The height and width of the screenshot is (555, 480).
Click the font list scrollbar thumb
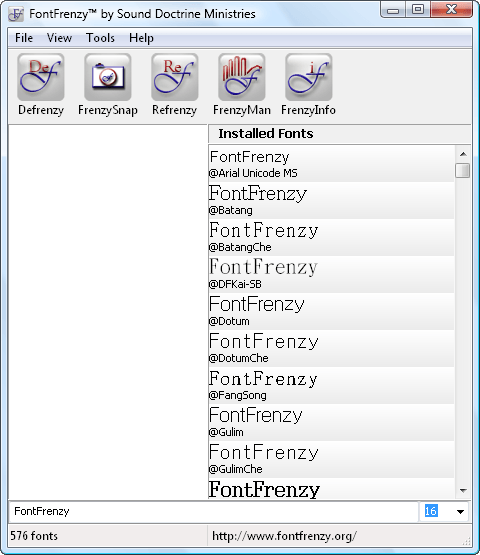point(463,170)
